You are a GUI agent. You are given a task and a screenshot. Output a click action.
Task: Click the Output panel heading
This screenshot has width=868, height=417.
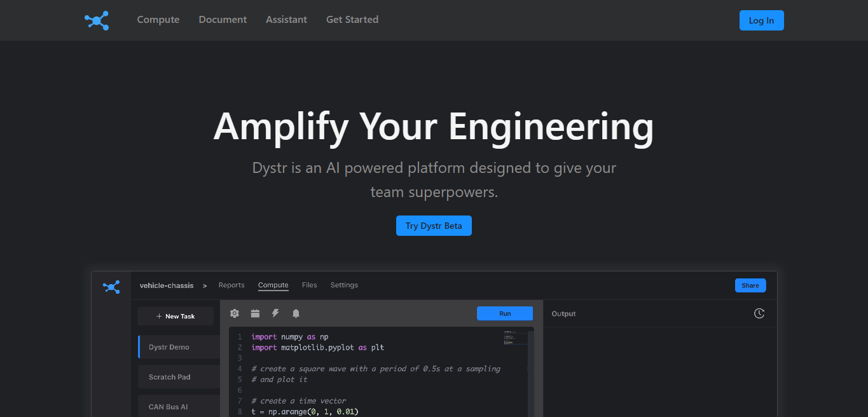pos(563,314)
